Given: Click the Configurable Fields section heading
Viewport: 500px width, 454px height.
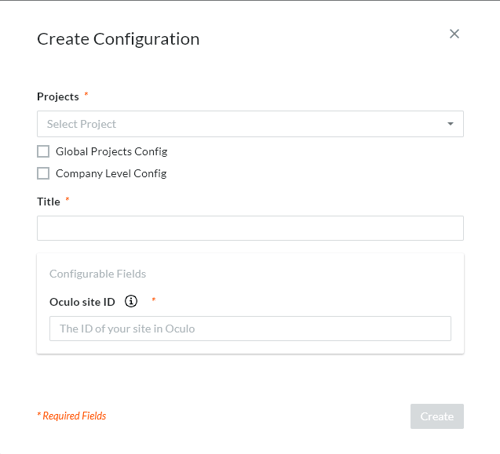Looking at the screenshot, I should (98, 274).
